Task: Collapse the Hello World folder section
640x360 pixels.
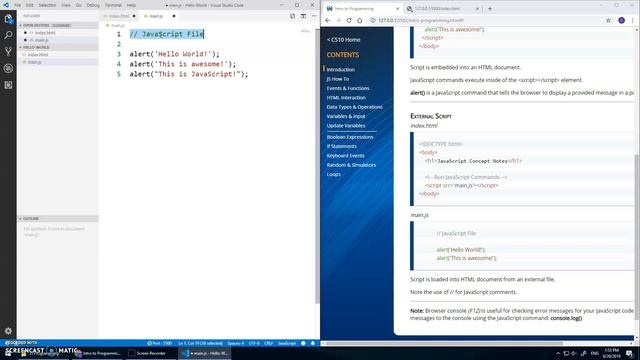Action: click(x=58, y=47)
